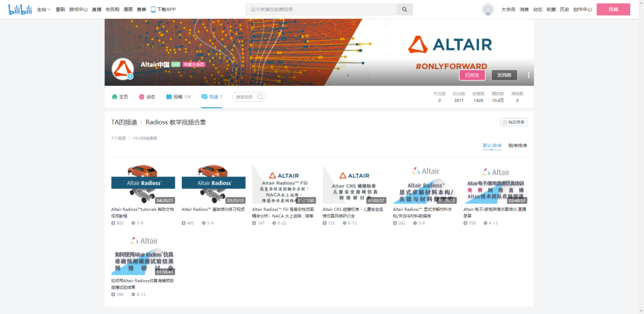Click the 下载APP phone icon
The image size is (644, 314).
tap(153, 10)
